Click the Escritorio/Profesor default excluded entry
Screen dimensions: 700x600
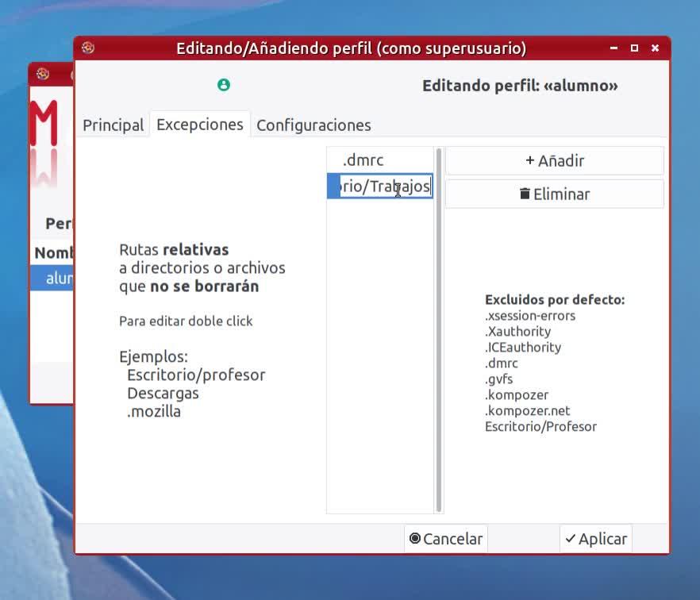coord(540,427)
